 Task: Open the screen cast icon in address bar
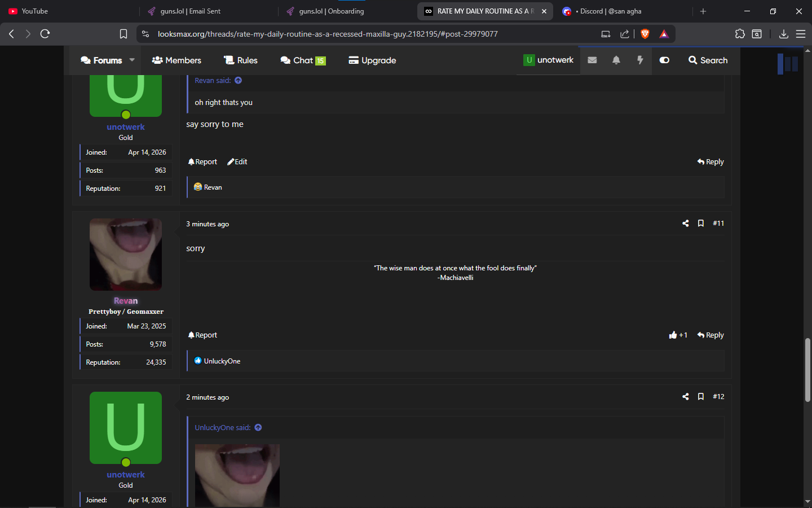pyautogui.click(x=606, y=34)
